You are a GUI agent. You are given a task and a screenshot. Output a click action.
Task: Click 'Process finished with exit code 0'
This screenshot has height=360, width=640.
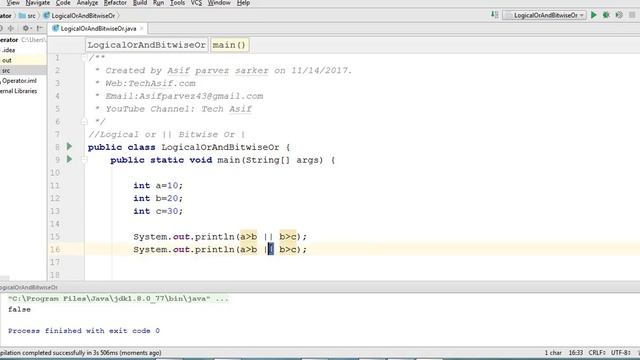(84, 331)
